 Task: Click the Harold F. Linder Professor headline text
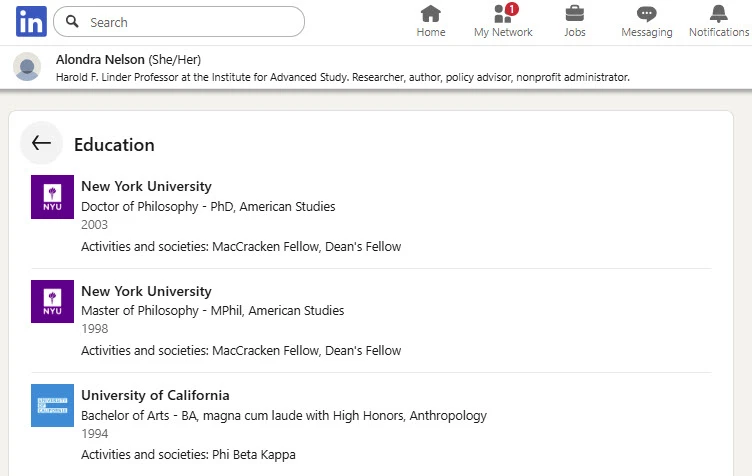343,77
